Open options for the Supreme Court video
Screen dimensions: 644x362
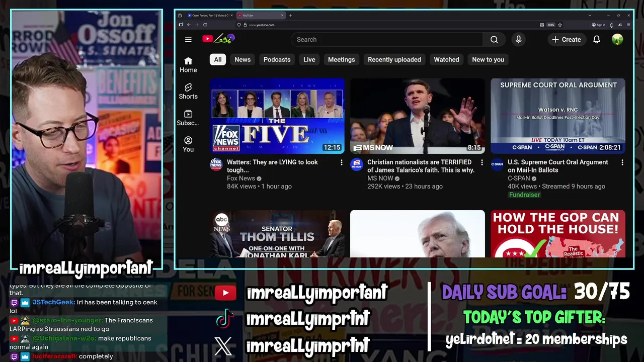(x=622, y=162)
